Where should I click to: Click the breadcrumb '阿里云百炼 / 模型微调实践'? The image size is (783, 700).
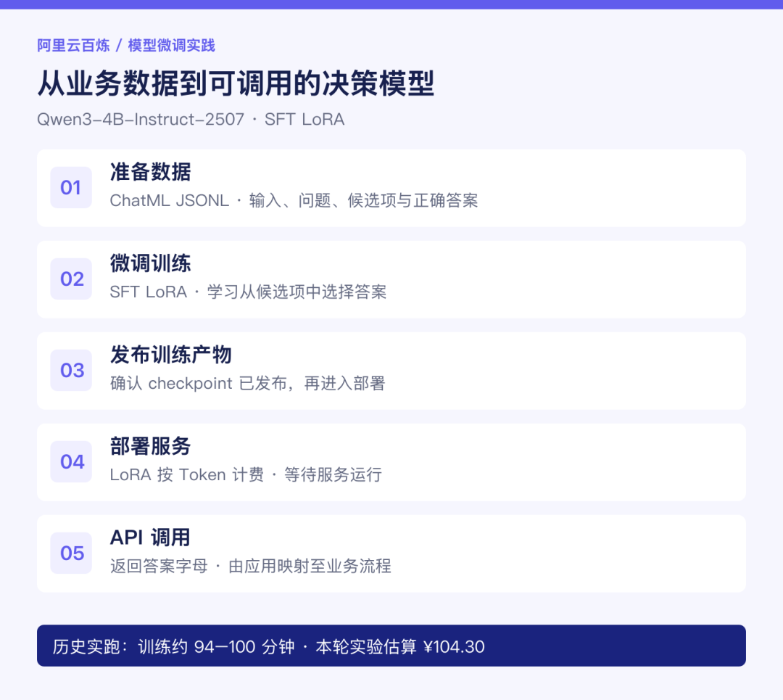point(126,46)
